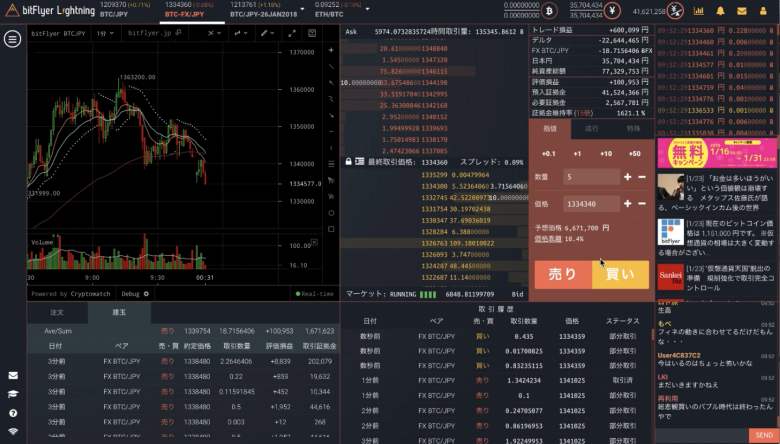
Task: Open the hamburger main menu
Action: [x=12, y=39]
